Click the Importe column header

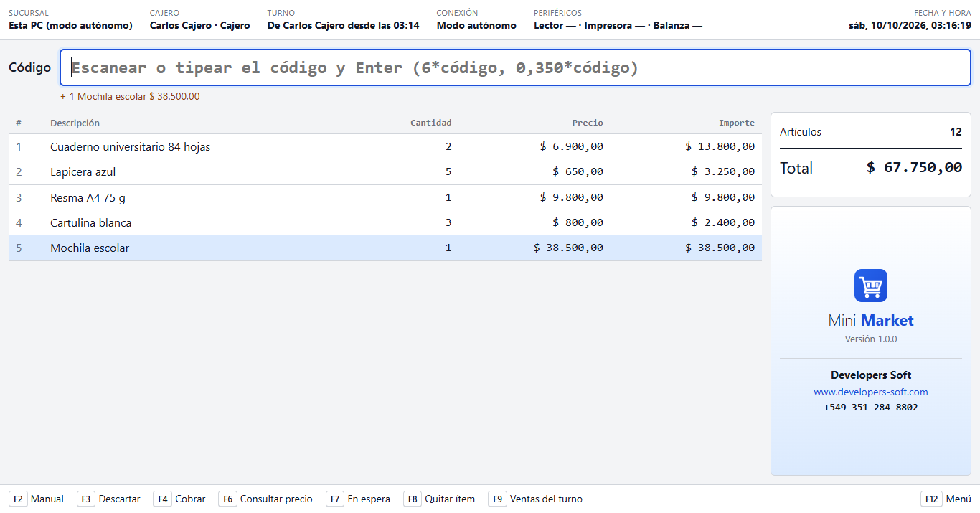tap(737, 123)
